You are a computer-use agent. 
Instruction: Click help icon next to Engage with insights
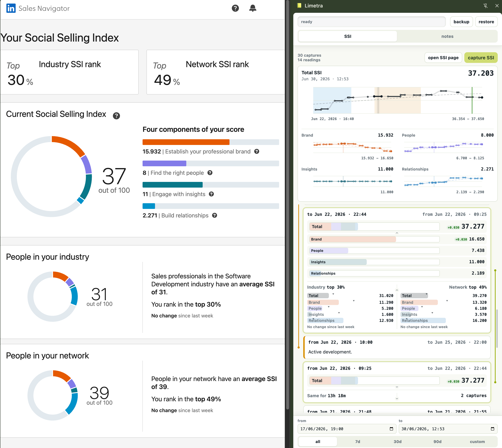(x=211, y=194)
